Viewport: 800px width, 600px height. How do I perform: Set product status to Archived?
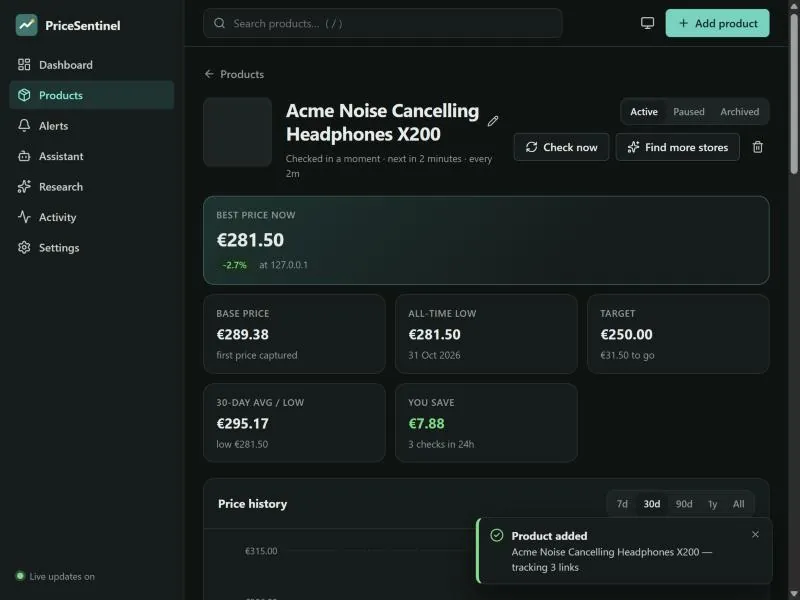point(739,112)
